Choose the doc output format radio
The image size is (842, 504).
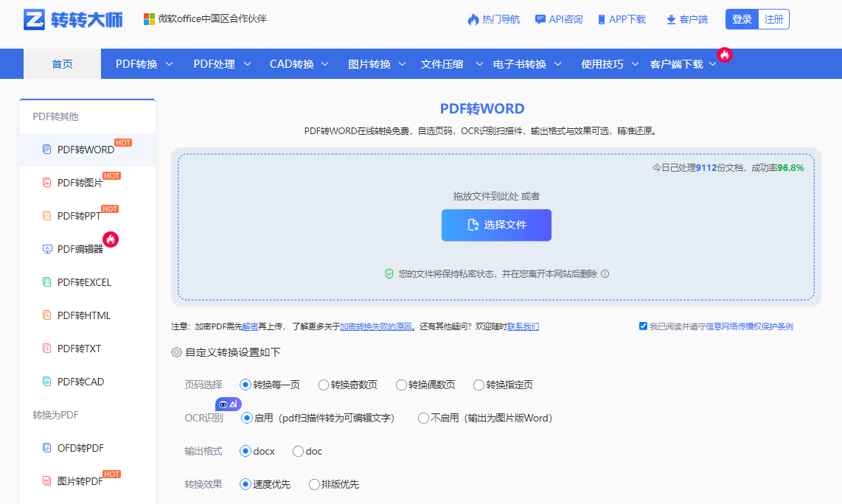pyautogui.click(x=298, y=452)
